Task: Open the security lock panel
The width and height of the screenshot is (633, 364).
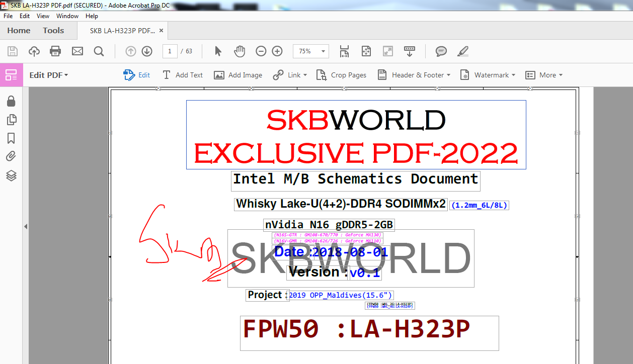Action: click(x=11, y=101)
